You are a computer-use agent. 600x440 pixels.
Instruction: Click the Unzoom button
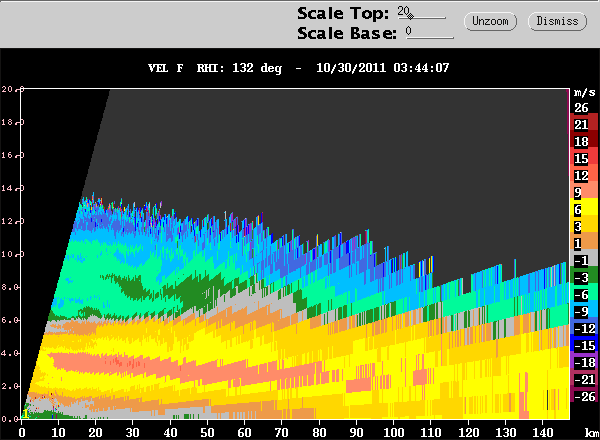[490, 21]
